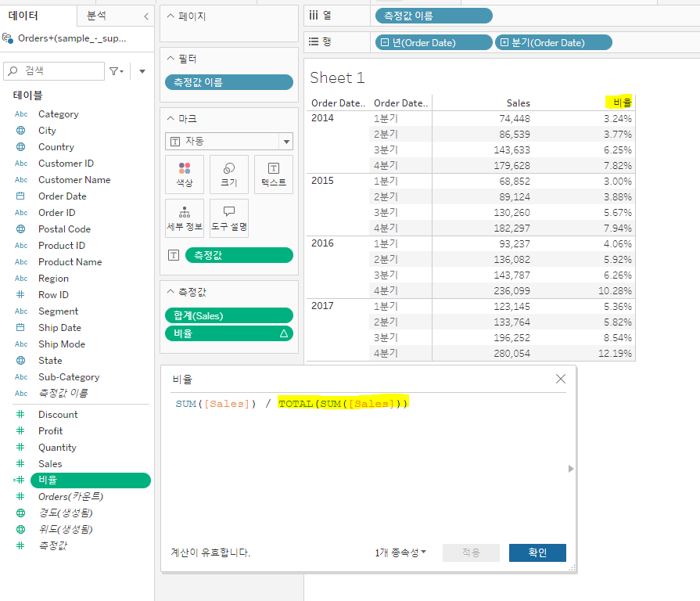Click the number icon next to Discount

coord(20,414)
